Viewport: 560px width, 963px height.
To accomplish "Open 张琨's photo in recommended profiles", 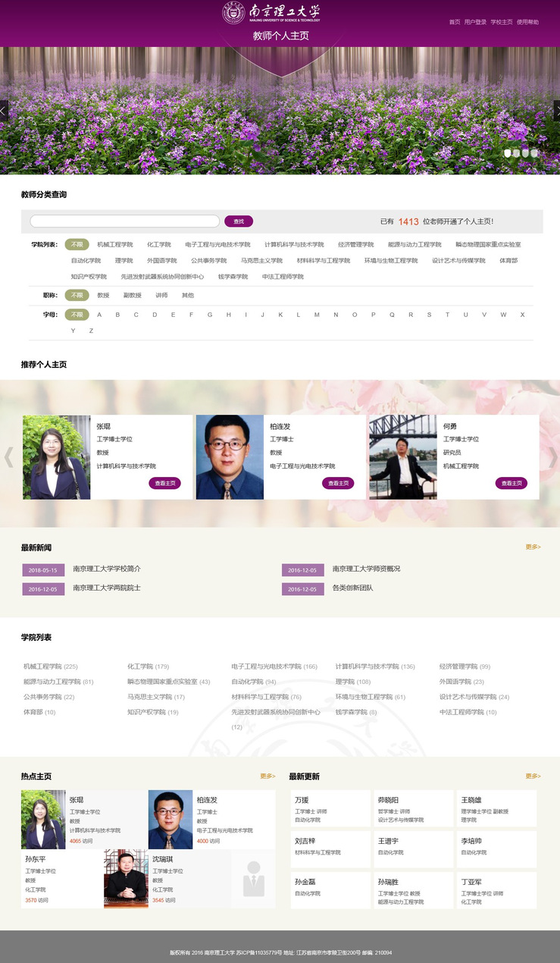I will (x=56, y=457).
